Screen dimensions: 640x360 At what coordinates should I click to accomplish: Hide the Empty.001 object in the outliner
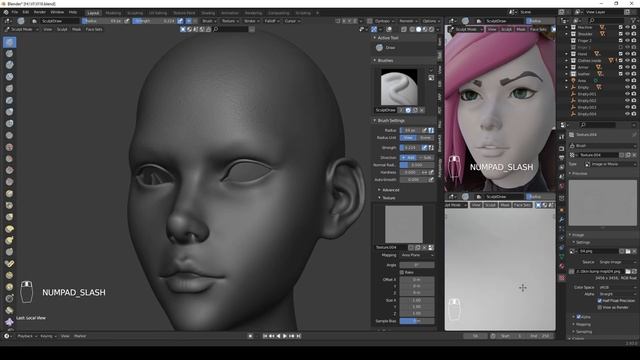pos(628,94)
